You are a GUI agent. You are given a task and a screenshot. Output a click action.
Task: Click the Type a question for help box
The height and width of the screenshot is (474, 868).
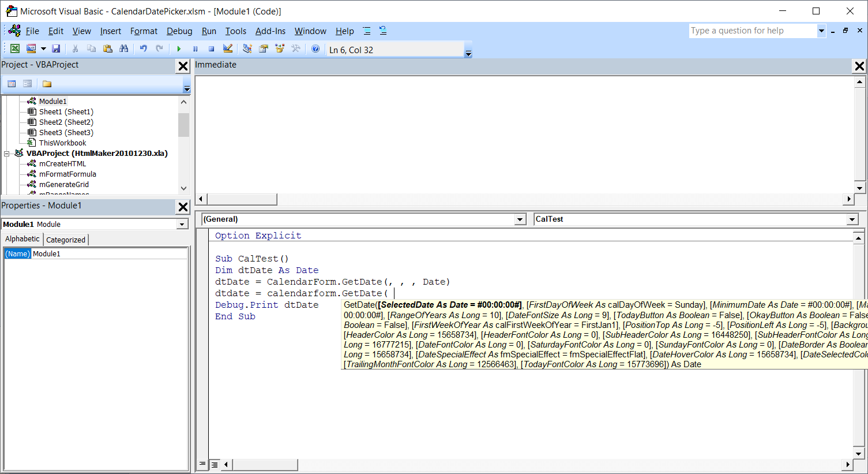753,31
